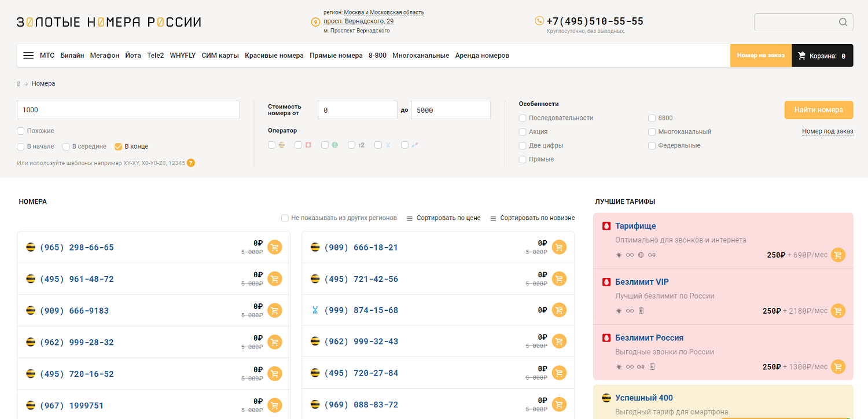This screenshot has width=868, height=419.
Task: Enable the Многоканальный checkbox
Action: pos(652,131)
